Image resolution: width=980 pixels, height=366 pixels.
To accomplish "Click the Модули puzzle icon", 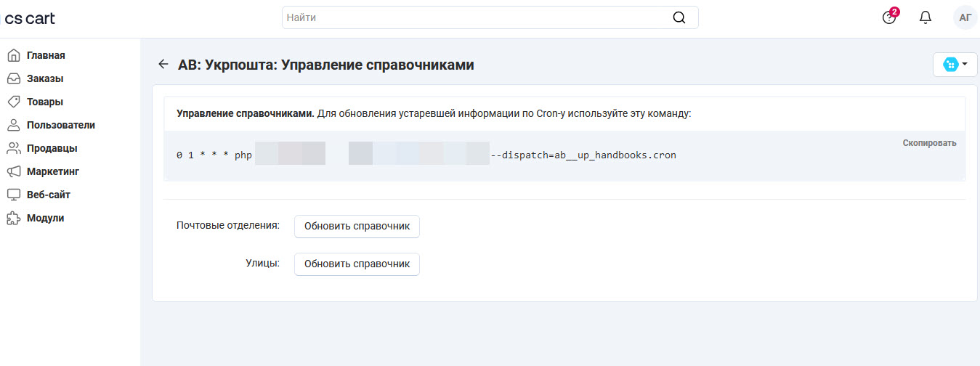I will (x=13, y=218).
